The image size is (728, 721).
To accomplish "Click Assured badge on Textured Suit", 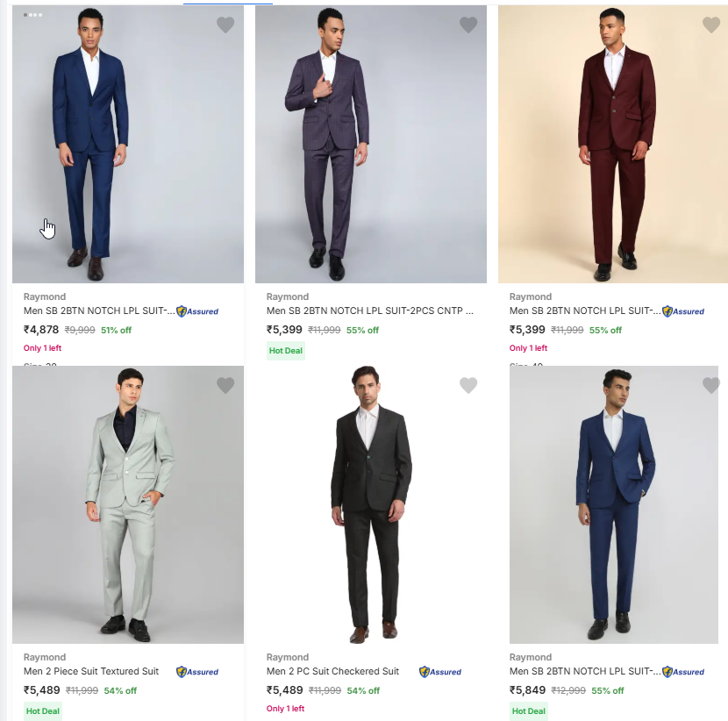I will coord(197,672).
